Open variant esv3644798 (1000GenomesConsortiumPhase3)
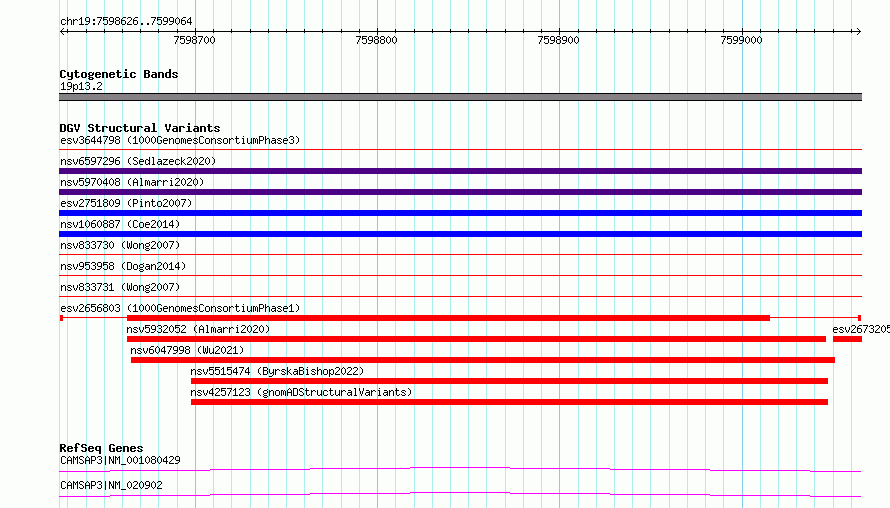 [x=180, y=140]
